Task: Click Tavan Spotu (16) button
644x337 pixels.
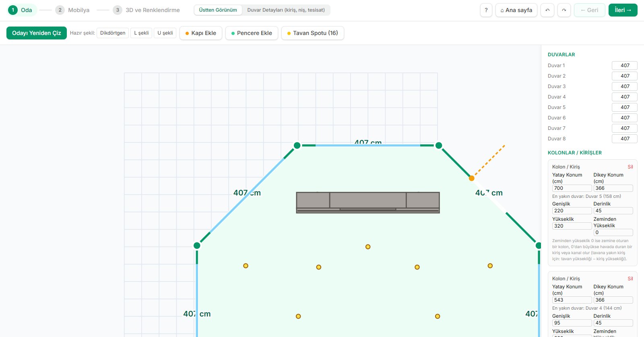Action: coord(312,33)
